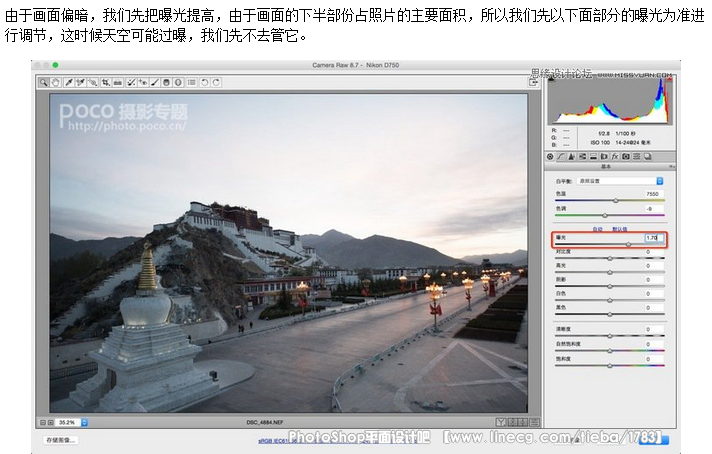The height and width of the screenshot is (454, 712).
Task: Click the tint value field -9
Action: coord(654,208)
